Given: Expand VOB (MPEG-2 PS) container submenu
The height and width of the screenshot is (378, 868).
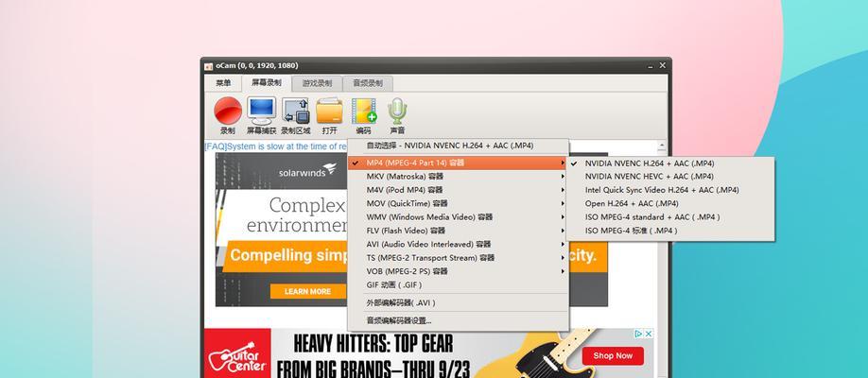Looking at the screenshot, I should 458,271.
